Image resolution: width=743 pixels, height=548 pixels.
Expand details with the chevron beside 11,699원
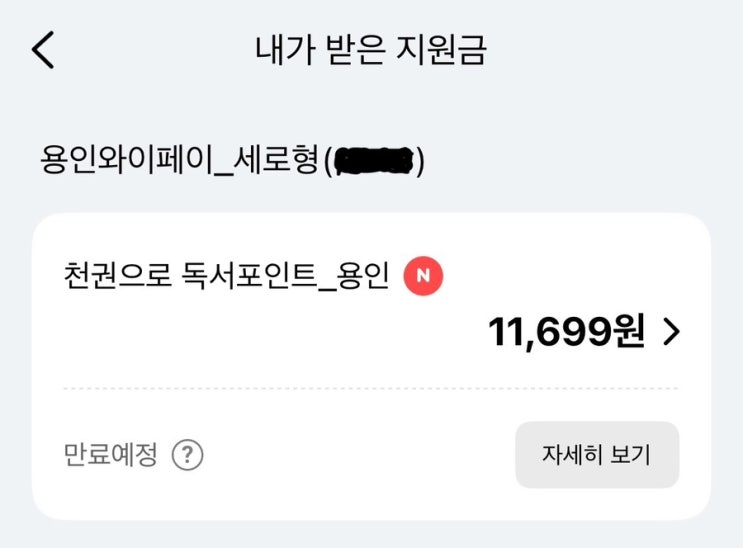pos(671,333)
